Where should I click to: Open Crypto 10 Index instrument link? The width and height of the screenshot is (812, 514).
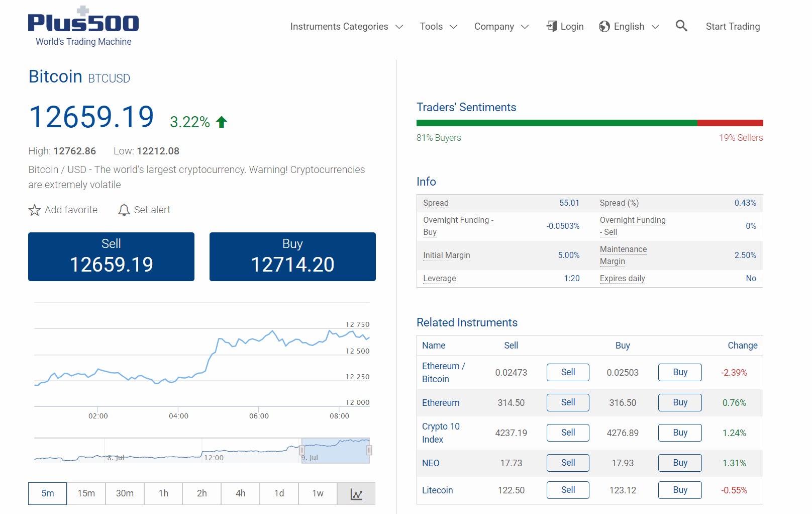pos(441,433)
